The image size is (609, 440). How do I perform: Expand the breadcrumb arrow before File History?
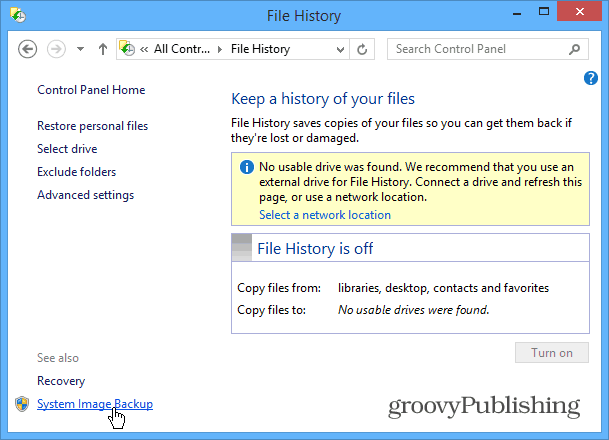(220, 49)
